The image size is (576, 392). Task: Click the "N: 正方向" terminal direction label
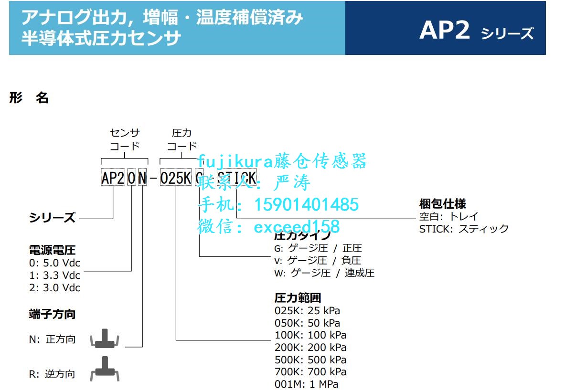click(53, 340)
